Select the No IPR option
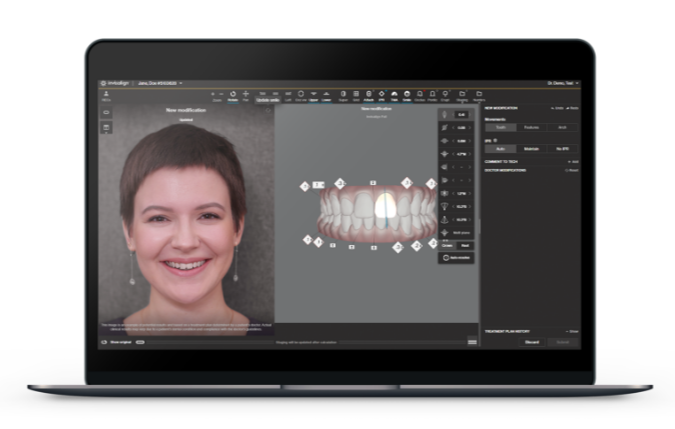The image size is (675, 429). 563,148
